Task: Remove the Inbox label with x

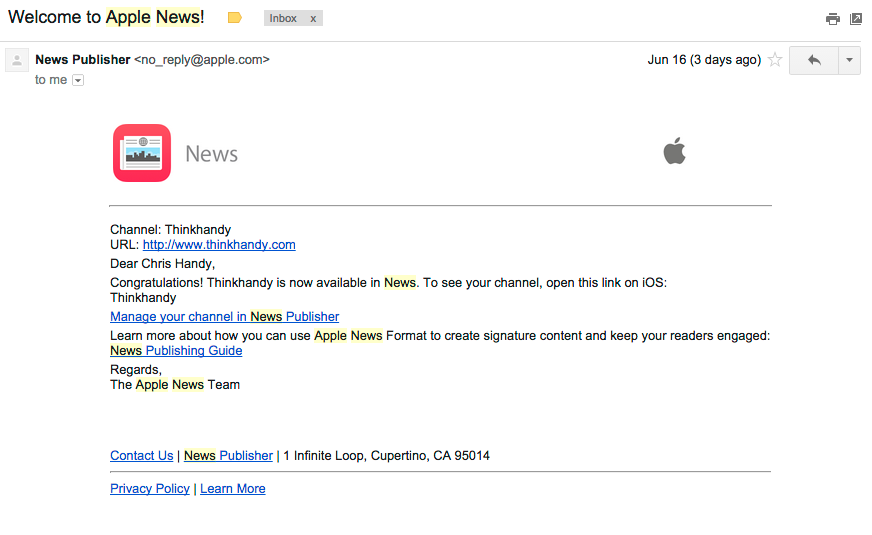Action: coord(313,18)
